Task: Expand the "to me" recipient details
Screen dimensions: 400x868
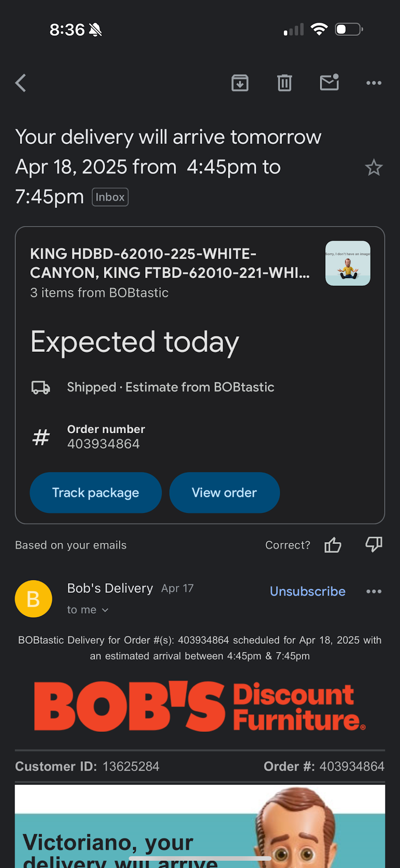Action: tap(88, 610)
